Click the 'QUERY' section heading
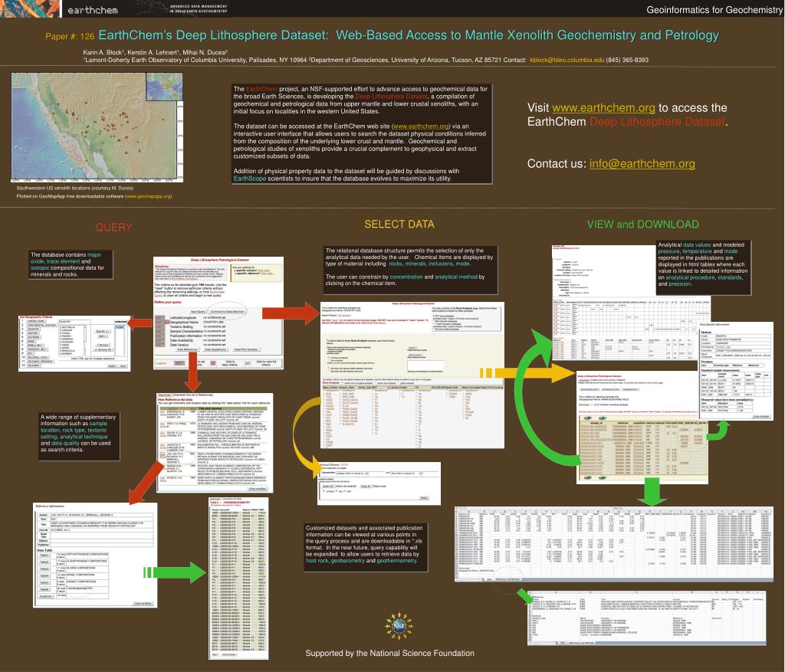This screenshot has width=785, height=672. pos(113,227)
